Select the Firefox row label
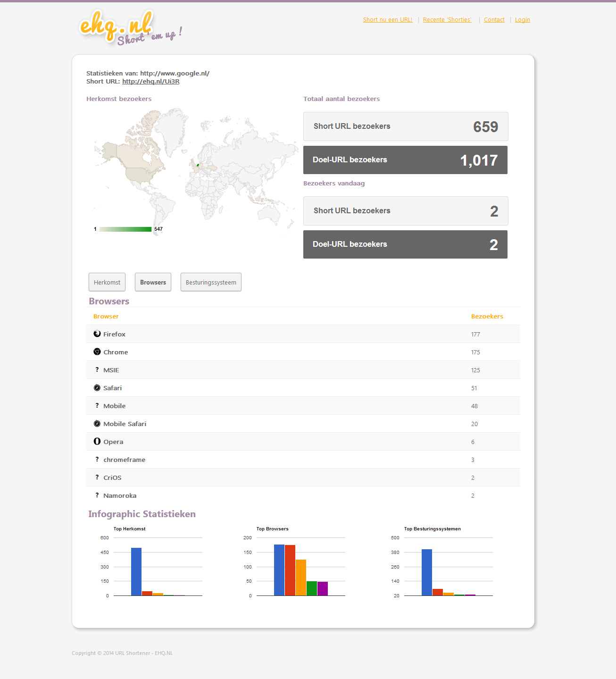The width and height of the screenshot is (616, 679). point(114,334)
